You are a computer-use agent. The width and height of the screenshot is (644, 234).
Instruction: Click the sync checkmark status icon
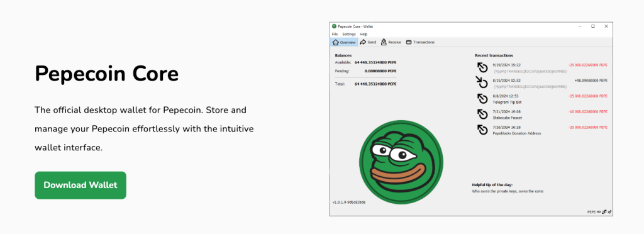click(609, 212)
